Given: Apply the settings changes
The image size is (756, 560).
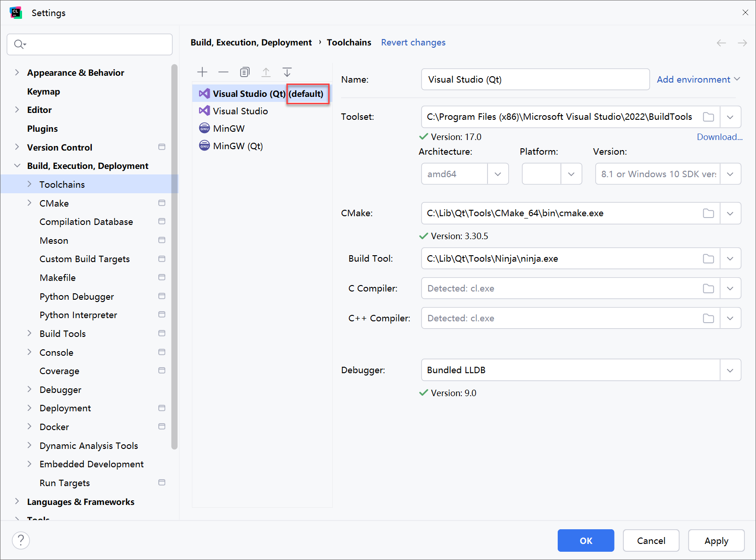Looking at the screenshot, I should coord(716,540).
